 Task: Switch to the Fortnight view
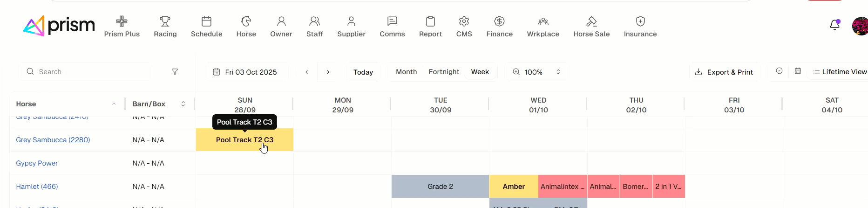pos(444,72)
